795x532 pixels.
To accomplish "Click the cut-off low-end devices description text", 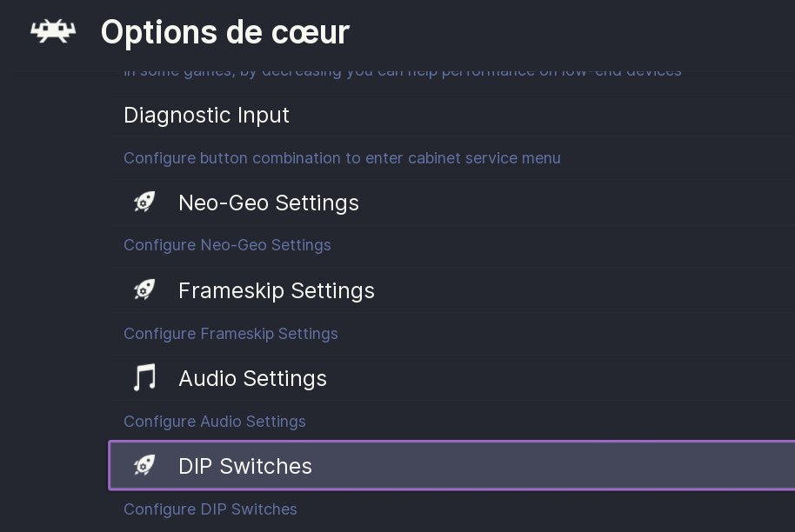I will tap(402, 72).
